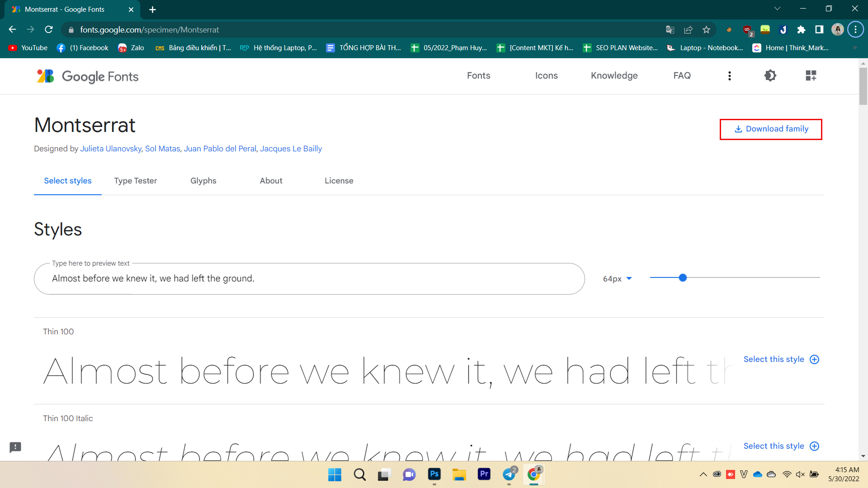Switch to the About tab
This screenshot has height=488, width=868.
coord(271,181)
